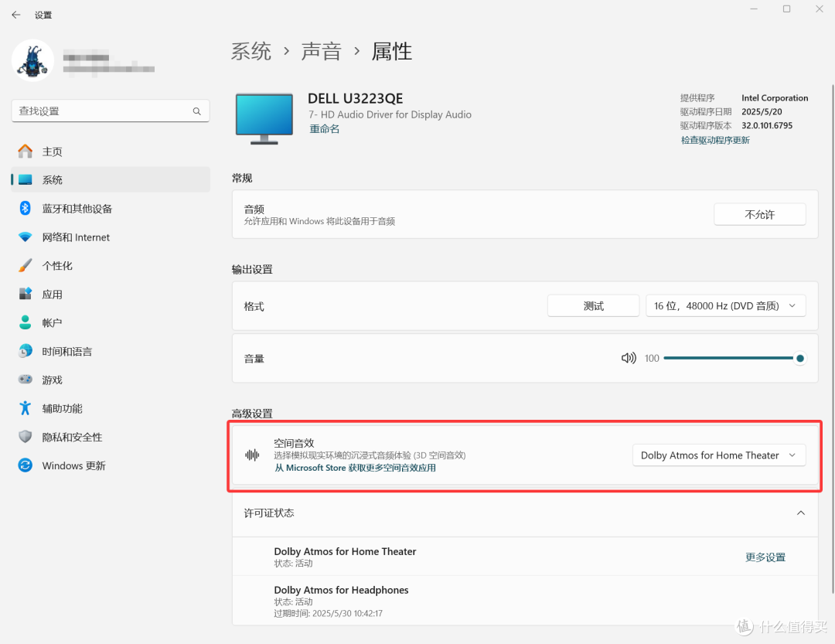Click the accessibility (辅助功能) figure icon

pos(25,408)
